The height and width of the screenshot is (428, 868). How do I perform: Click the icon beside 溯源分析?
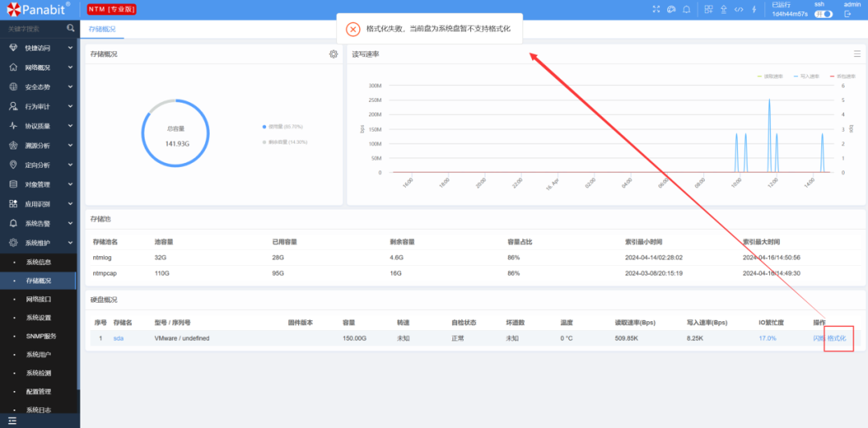[14, 145]
